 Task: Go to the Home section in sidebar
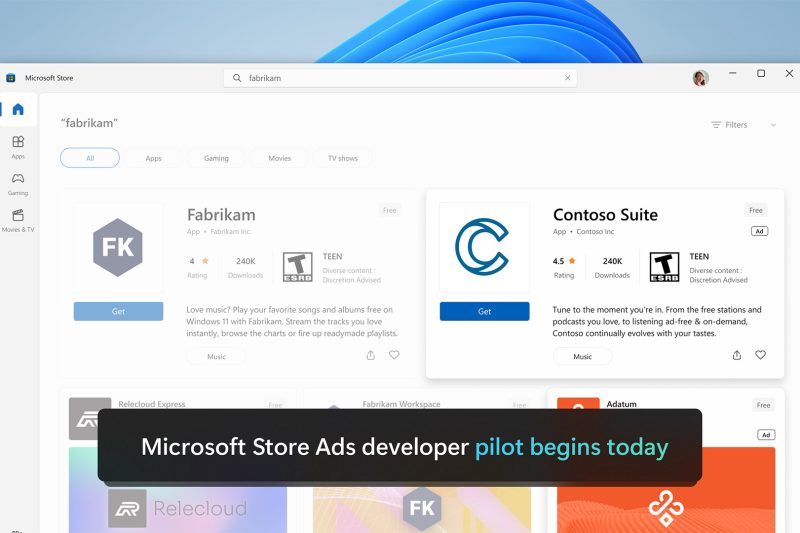click(18, 109)
